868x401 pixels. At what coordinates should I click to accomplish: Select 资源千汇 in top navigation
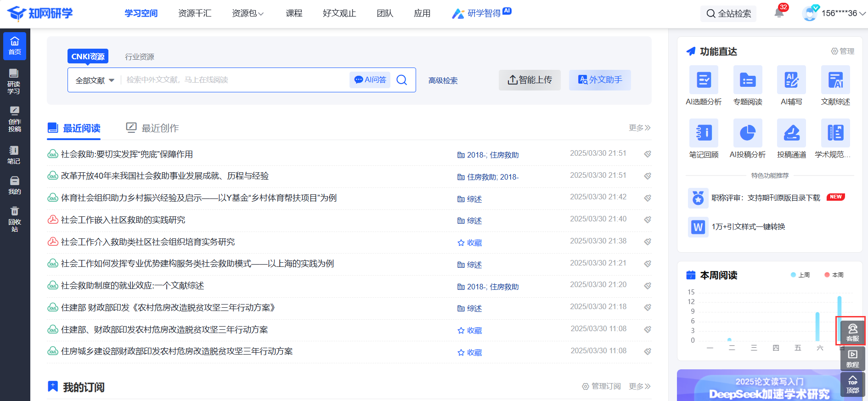pos(195,13)
